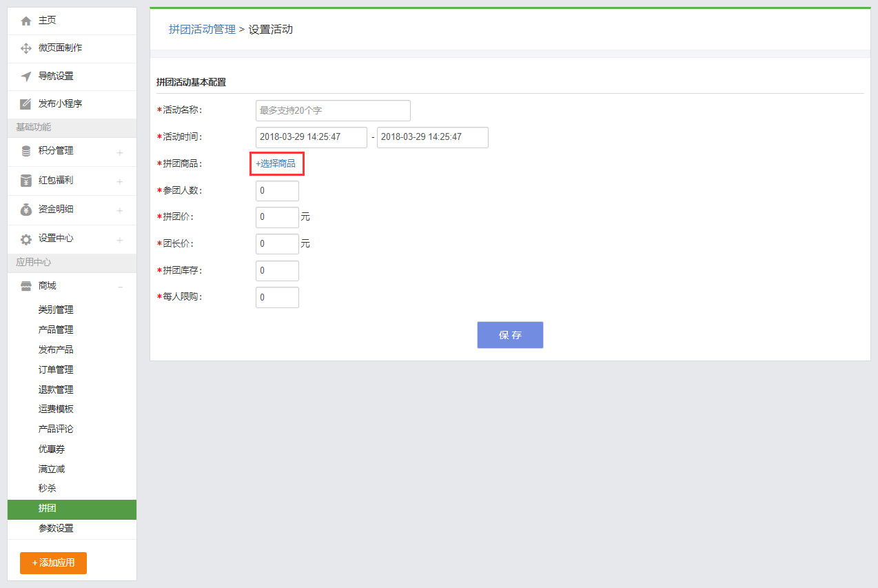Click the red envelope icon for 红包福利

(x=26, y=181)
